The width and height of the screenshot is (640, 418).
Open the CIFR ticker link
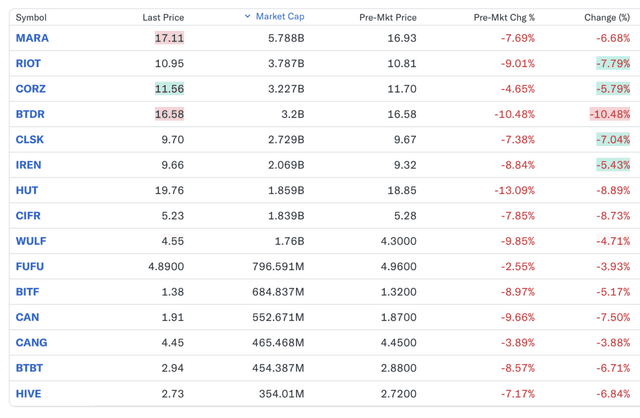[x=28, y=216]
